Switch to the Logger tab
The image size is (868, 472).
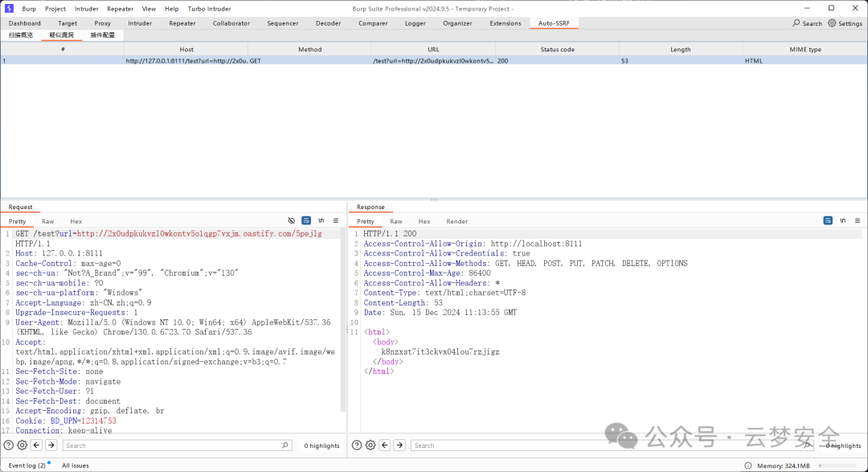416,23
